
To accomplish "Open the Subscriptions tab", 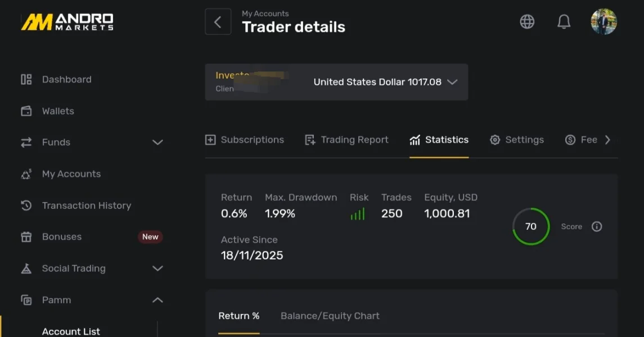I will pyautogui.click(x=245, y=140).
